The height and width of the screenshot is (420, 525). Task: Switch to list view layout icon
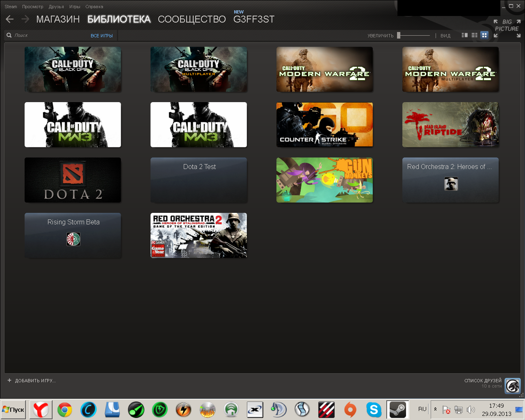coord(475,35)
